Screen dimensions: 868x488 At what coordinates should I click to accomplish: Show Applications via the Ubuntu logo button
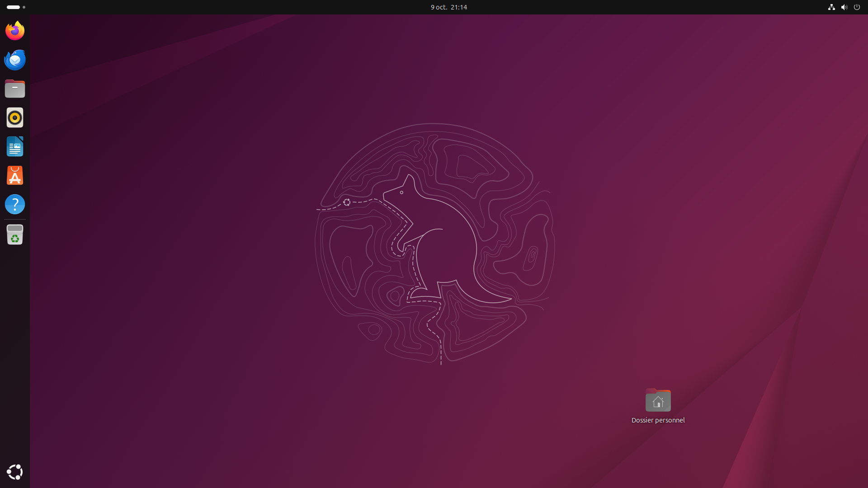tap(15, 472)
